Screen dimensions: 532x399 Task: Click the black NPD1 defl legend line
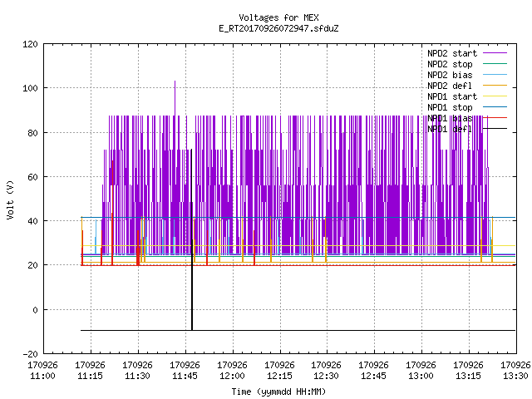[495, 129]
